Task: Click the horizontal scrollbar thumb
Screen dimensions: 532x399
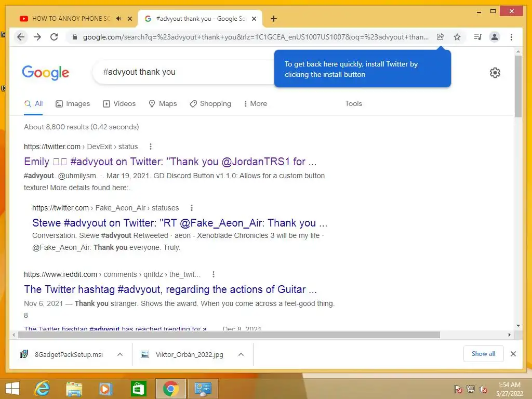Action: [229, 335]
